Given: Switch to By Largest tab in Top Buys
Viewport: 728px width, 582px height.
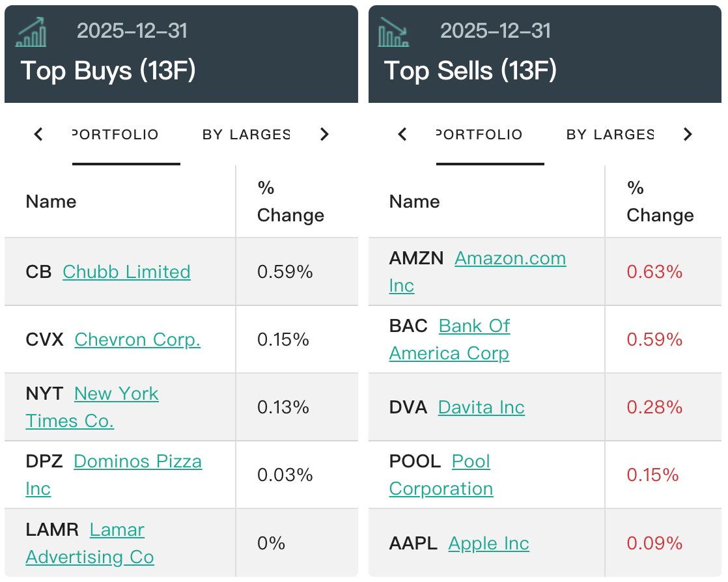Looking at the screenshot, I should click(x=245, y=135).
